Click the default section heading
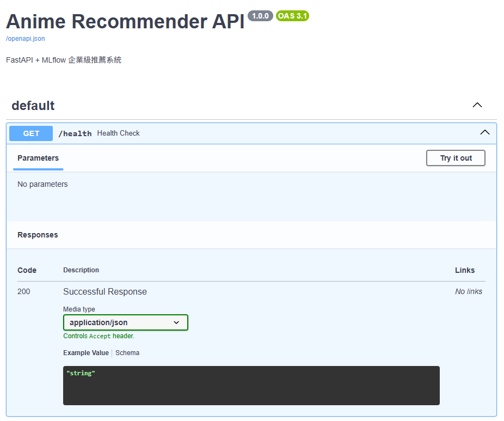The height and width of the screenshot is (421, 504). (x=33, y=106)
